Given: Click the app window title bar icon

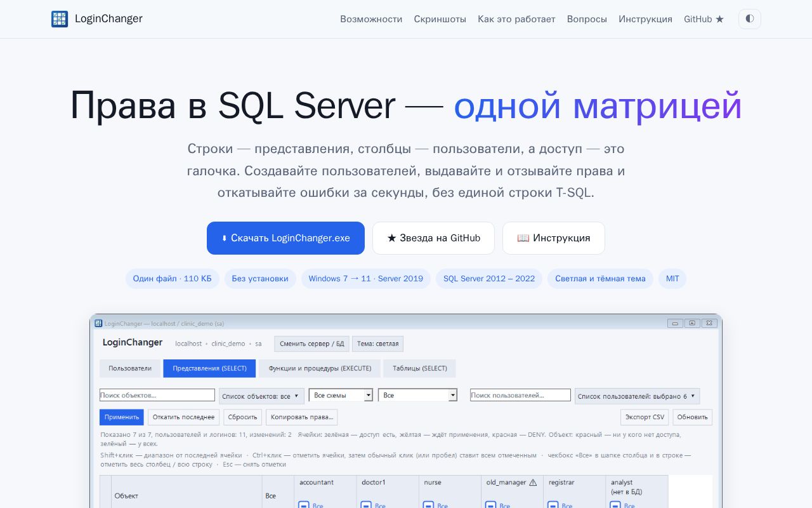Looking at the screenshot, I should tap(98, 323).
